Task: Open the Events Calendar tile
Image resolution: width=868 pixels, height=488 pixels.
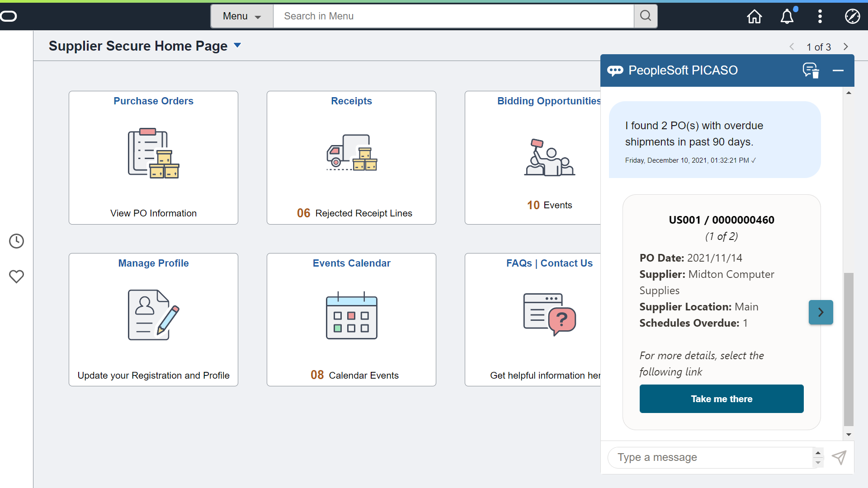Action: 351,319
